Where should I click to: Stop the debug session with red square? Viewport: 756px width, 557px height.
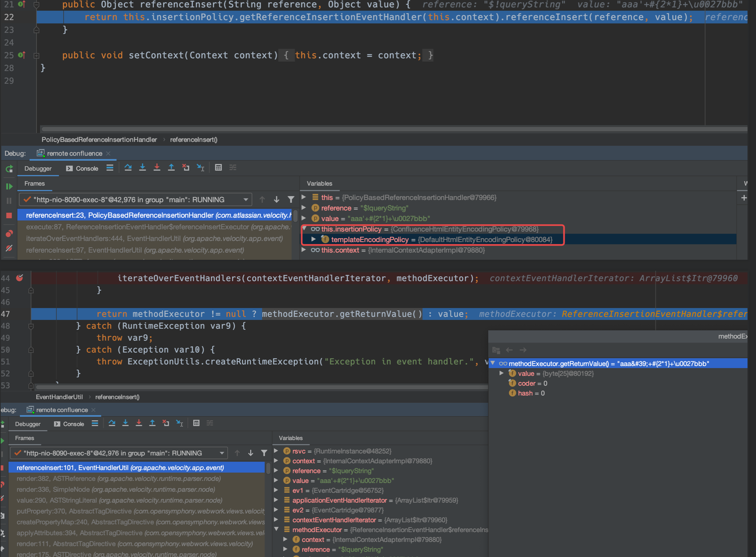pyautogui.click(x=9, y=215)
